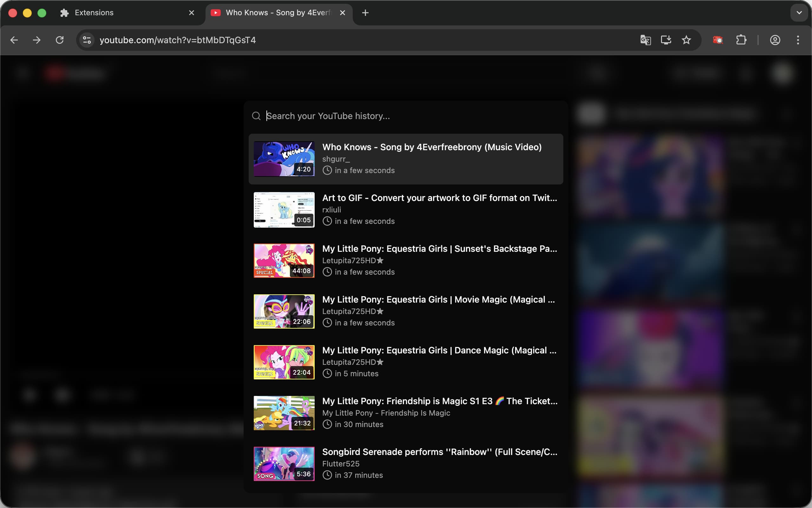Click the red camera extension icon
Screen dimensions: 812x508
pyautogui.click(x=718, y=40)
